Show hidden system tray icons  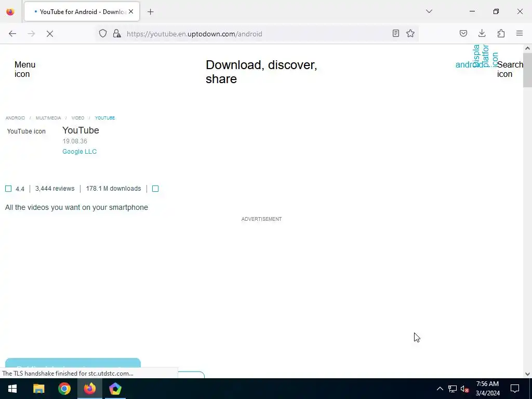point(440,389)
